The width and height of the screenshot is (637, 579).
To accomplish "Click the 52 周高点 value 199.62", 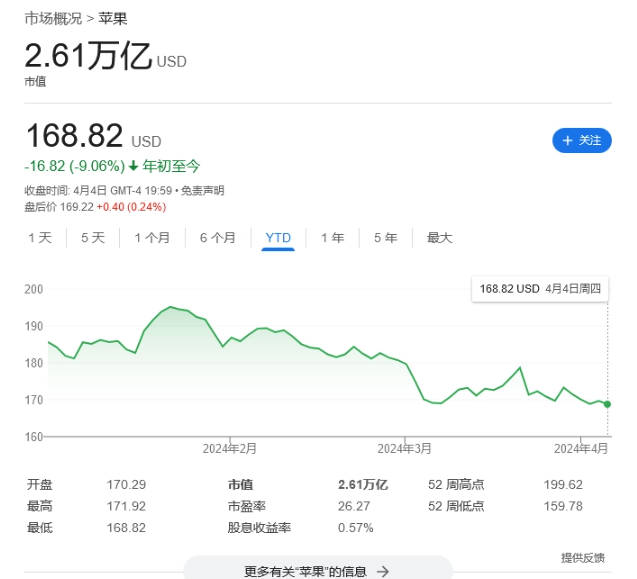I will 563,484.
